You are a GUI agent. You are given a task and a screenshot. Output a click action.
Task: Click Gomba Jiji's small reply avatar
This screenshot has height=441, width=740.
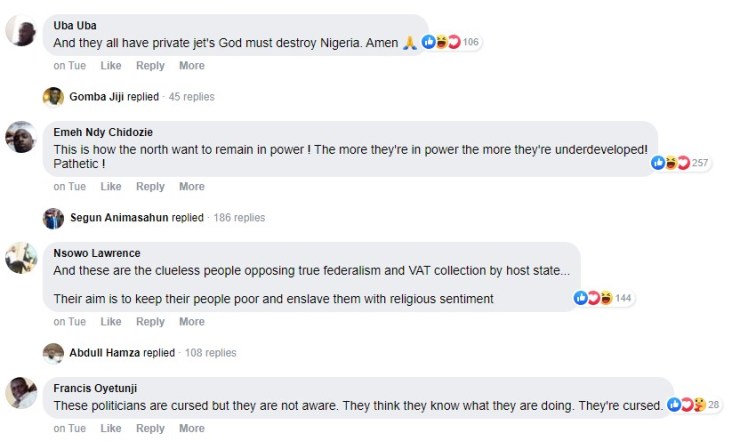pos(53,97)
